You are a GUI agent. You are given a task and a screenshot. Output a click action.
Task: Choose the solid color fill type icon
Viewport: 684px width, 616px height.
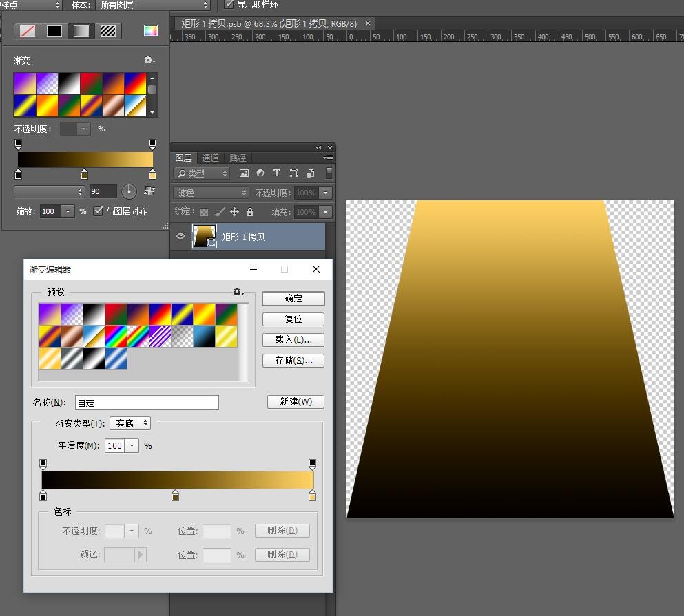54,31
